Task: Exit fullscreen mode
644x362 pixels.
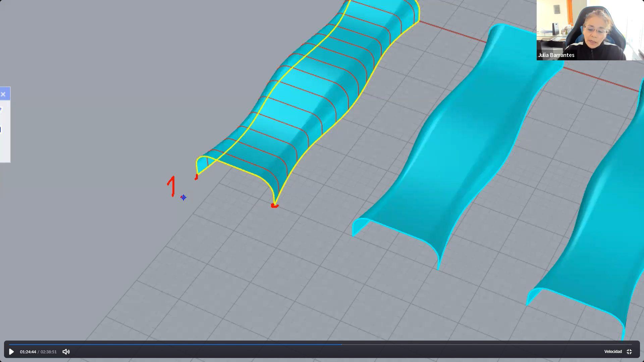Action: click(x=629, y=352)
